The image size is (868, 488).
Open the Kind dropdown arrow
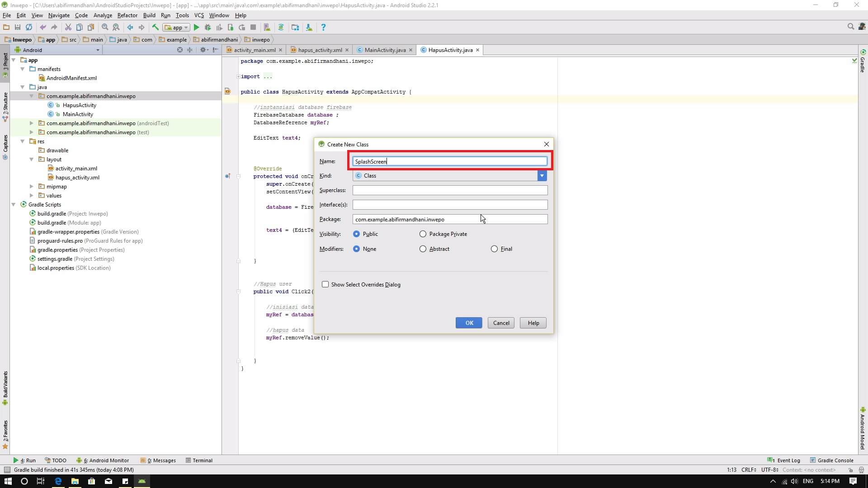click(542, 176)
